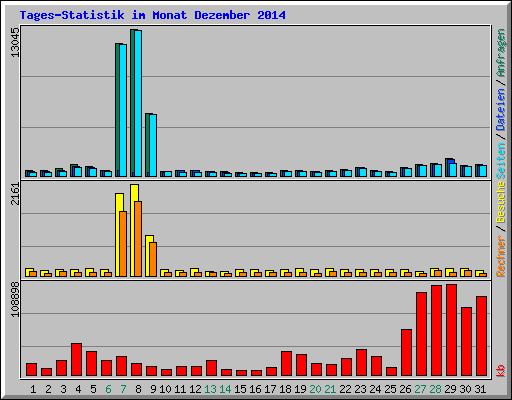The width and height of the screenshot is (512, 400).
Task: Click the chart title 'Tages-Statistik im Monat Dezember 2014'
Action: [153, 15]
